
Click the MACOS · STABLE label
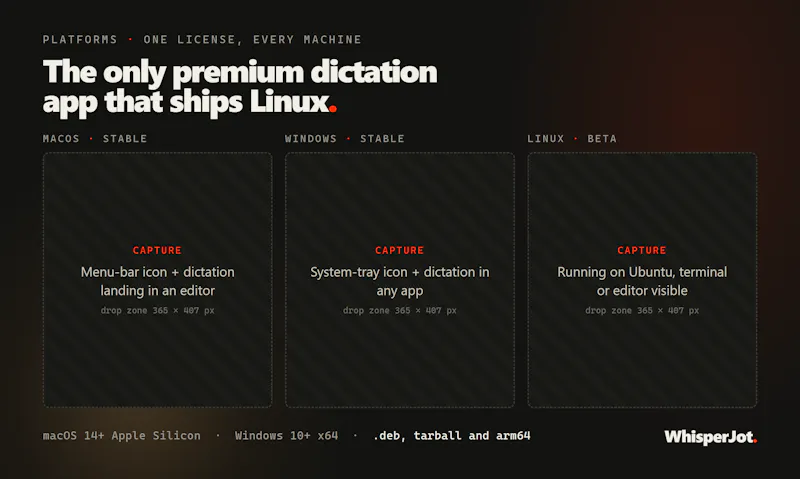(x=95, y=139)
